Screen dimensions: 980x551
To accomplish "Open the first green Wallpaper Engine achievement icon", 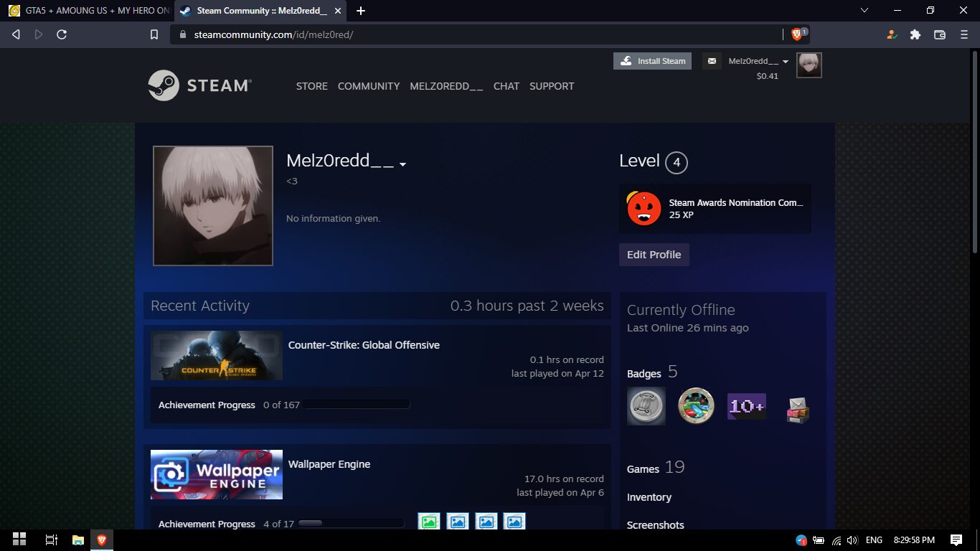I will [x=429, y=522].
